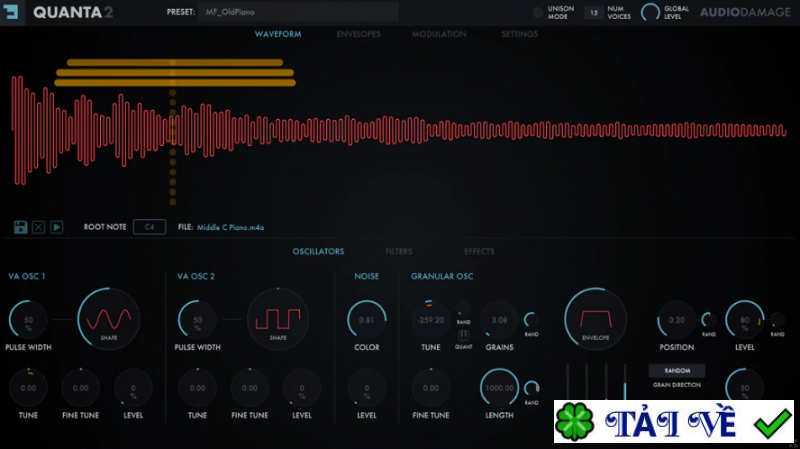Click the clear sample X icon
This screenshot has width=800, height=449.
[x=38, y=227]
